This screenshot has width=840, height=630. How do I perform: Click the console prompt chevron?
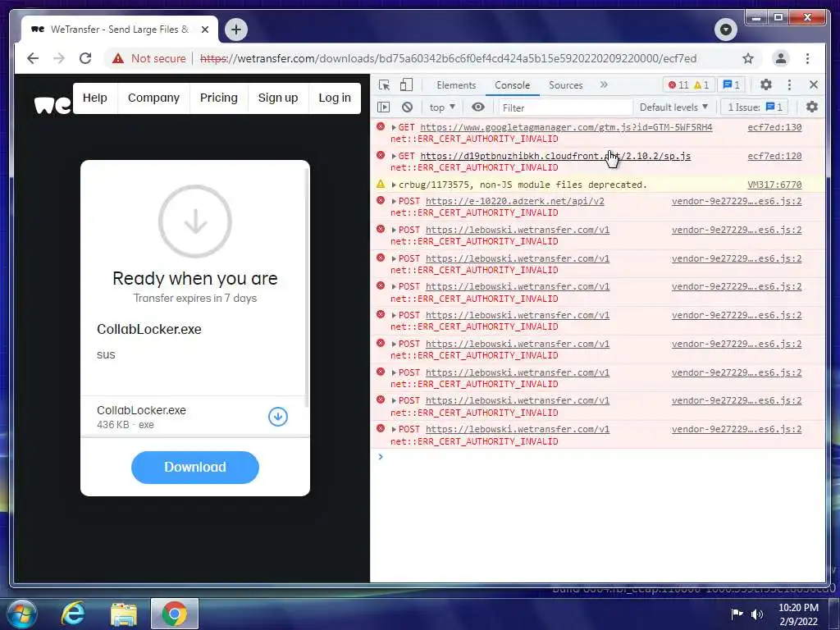point(381,456)
